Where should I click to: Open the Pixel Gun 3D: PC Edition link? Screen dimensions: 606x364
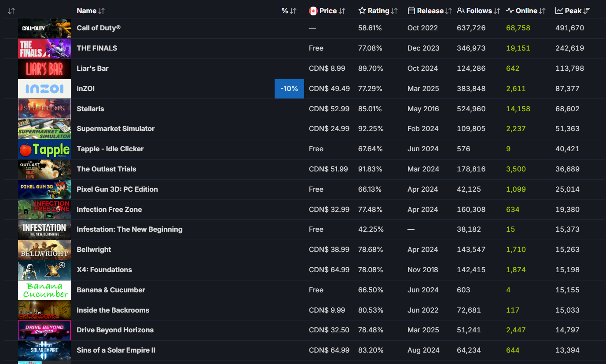(117, 189)
